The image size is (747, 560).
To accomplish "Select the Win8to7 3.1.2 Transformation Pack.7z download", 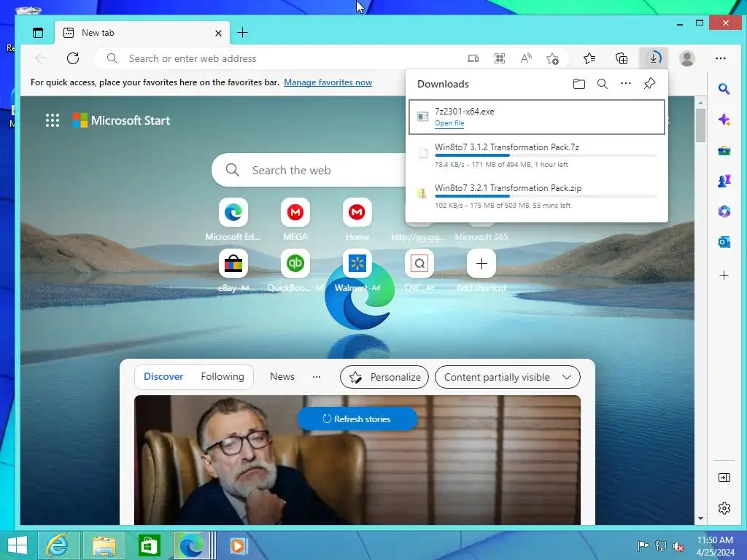I will [537, 155].
